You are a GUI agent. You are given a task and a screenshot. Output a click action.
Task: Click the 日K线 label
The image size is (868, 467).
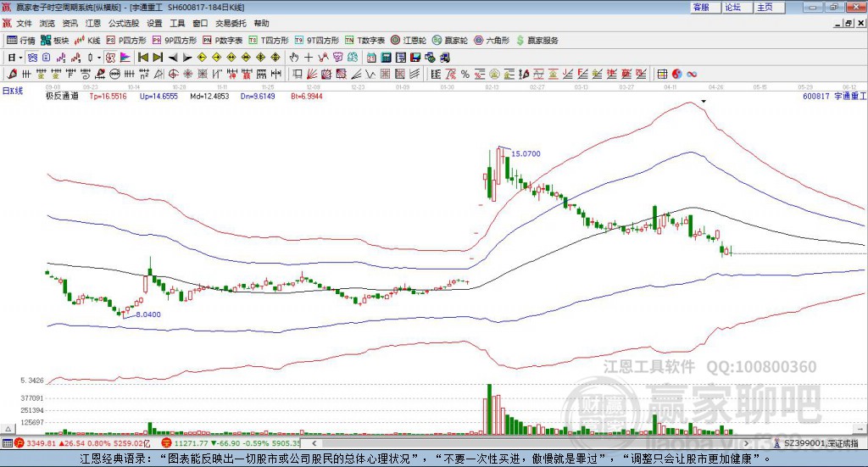tap(13, 91)
